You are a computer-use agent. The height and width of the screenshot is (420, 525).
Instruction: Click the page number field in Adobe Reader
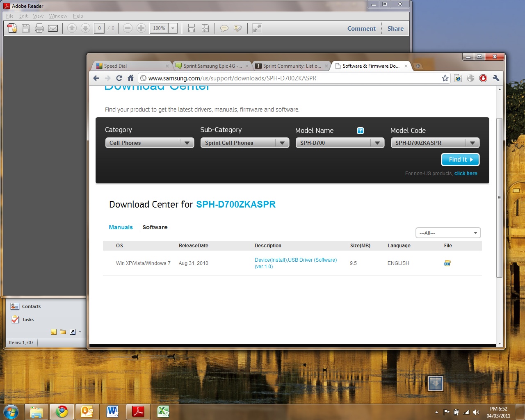pyautogui.click(x=99, y=28)
